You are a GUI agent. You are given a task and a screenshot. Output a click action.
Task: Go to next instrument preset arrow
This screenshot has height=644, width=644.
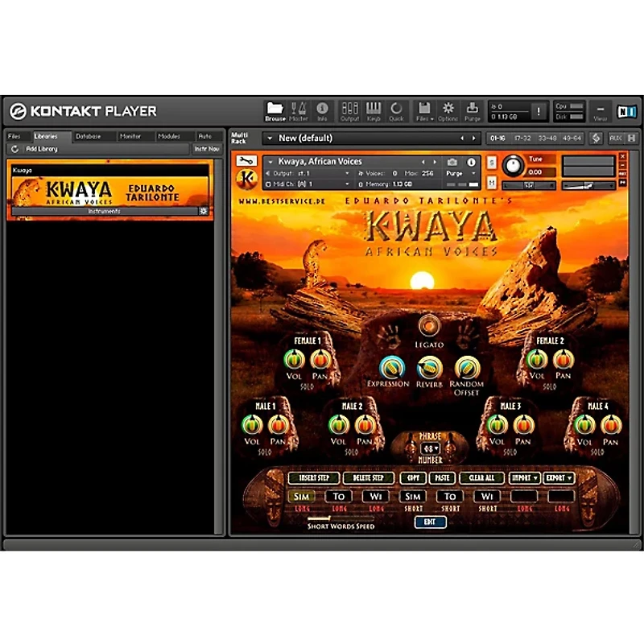click(435, 163)
